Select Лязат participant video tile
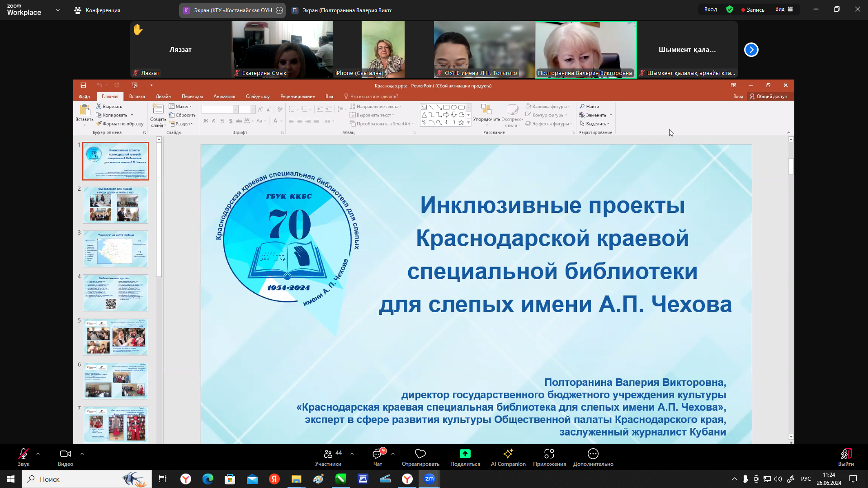 181,50
